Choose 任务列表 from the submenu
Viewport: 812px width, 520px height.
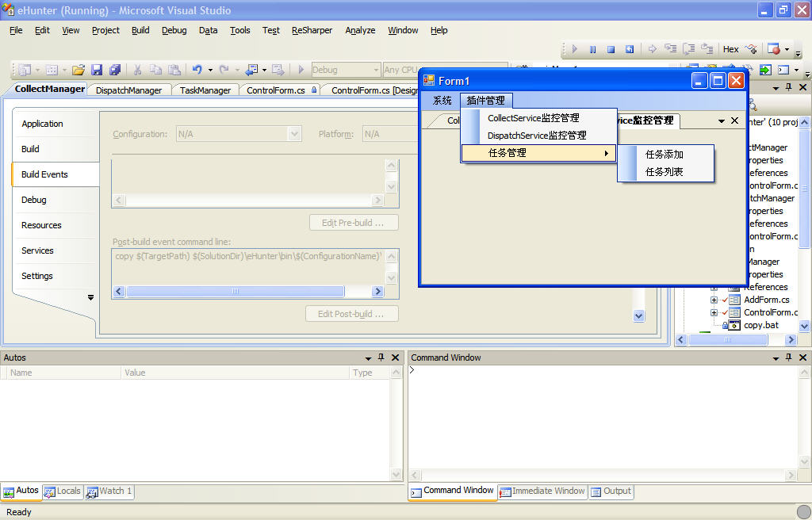coord(665,172)
